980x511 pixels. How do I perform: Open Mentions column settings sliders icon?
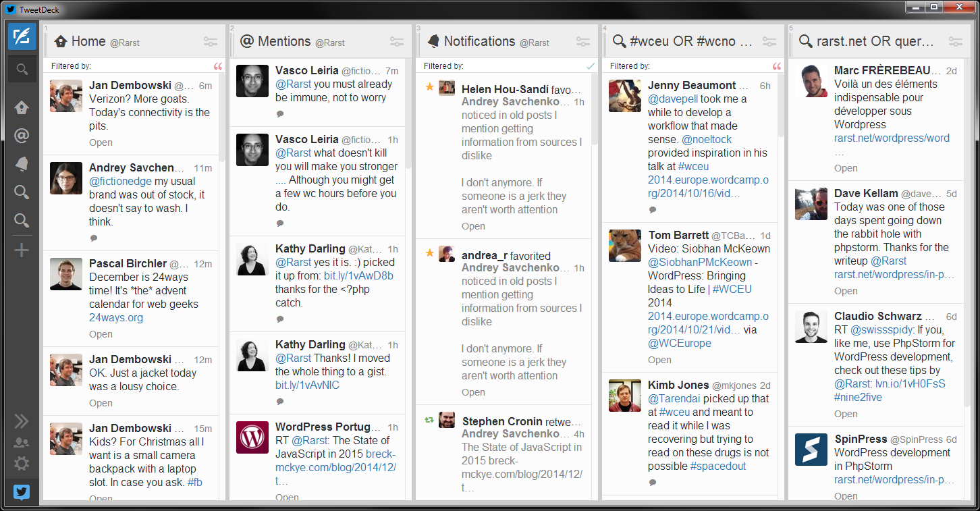[x=397, y=42]
